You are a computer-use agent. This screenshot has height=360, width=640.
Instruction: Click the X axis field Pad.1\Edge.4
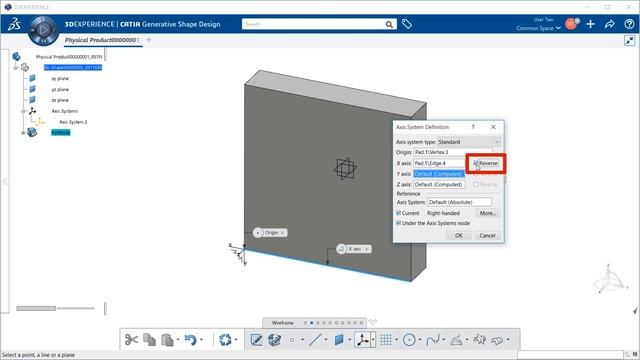click(x=439, y=163)
